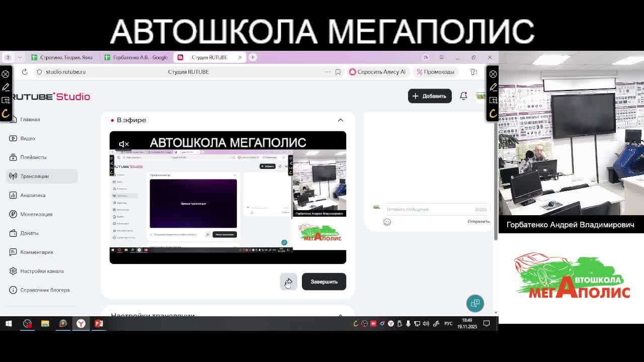The image size is (644, 362).
Task: Go to Плейлисты in the sidebar
Action: coord(33,157)
